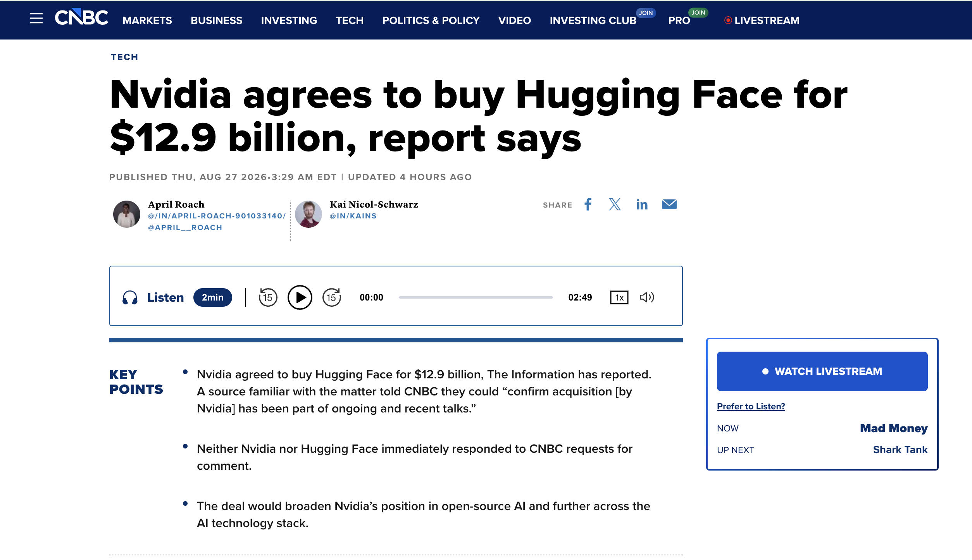Share article on LinkedIn
Screen dimensions: 972x560
point(642,204)
